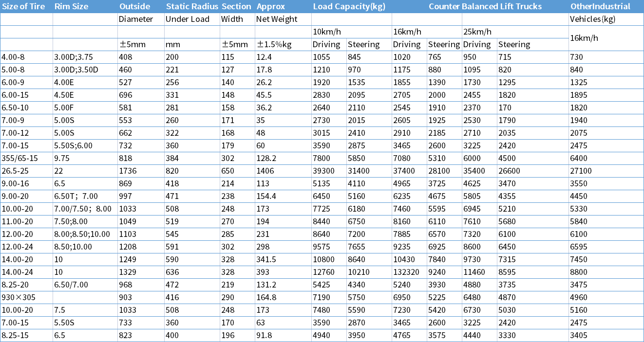Select tire size '8.25-15'

[x=15, y=336]
